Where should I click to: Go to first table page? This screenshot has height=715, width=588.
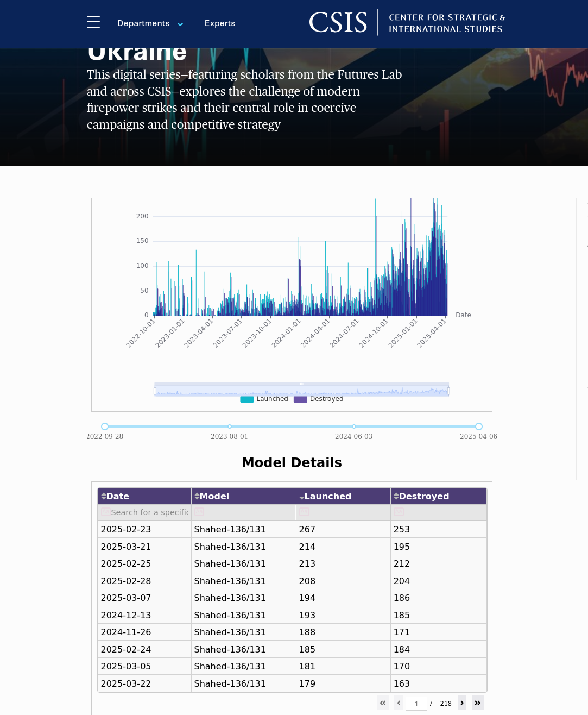click(383, 703)
